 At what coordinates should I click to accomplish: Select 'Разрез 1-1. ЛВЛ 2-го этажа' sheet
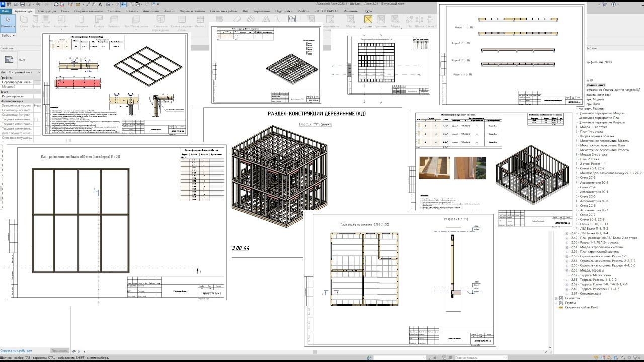(x=599, y=243)
